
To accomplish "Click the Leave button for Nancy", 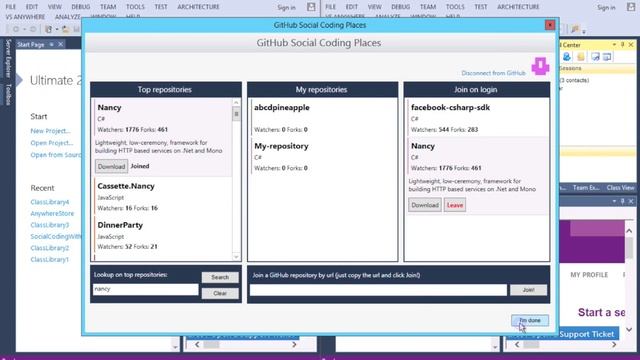I will [455, 205].
